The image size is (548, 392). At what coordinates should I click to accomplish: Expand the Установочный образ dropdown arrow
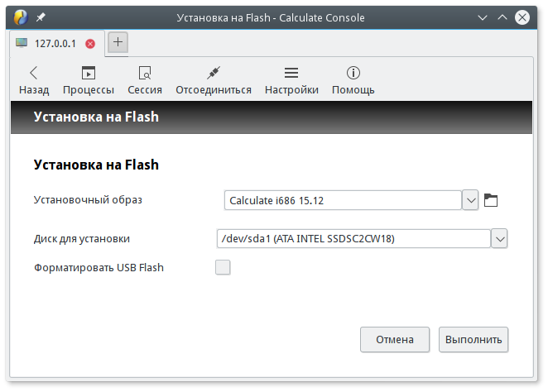(470, 200)
